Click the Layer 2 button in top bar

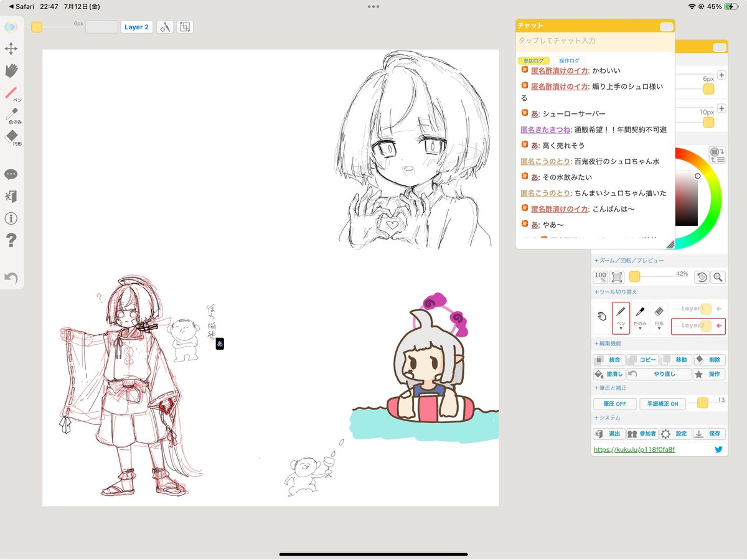[136, 27]
